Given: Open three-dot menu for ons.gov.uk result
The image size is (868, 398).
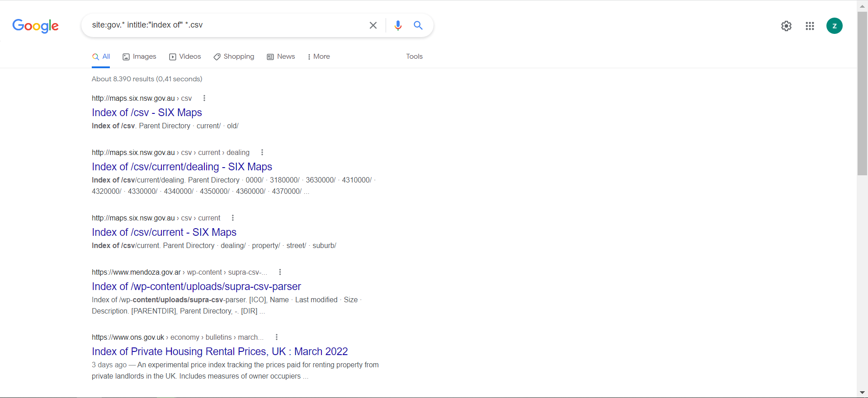Looking at the screenshot, I should pyautogui.click(x=277, y=337).
